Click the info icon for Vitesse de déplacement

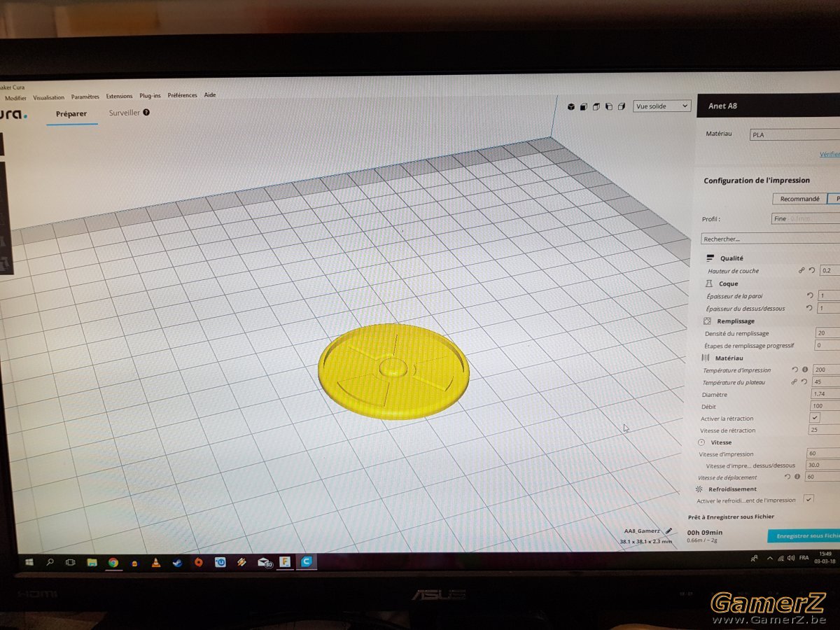tap(797, 477)
